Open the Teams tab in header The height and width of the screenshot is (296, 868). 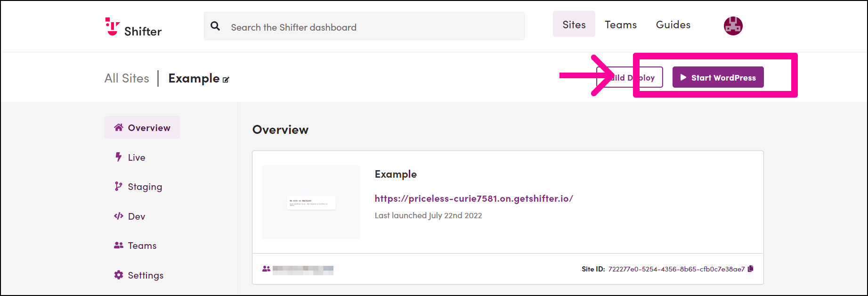tap(621, 25)
